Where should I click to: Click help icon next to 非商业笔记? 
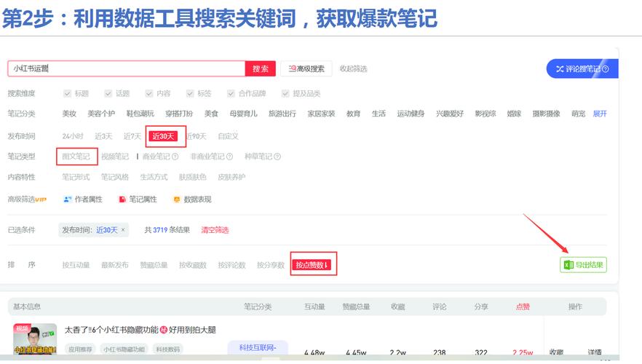click(229, 157)
